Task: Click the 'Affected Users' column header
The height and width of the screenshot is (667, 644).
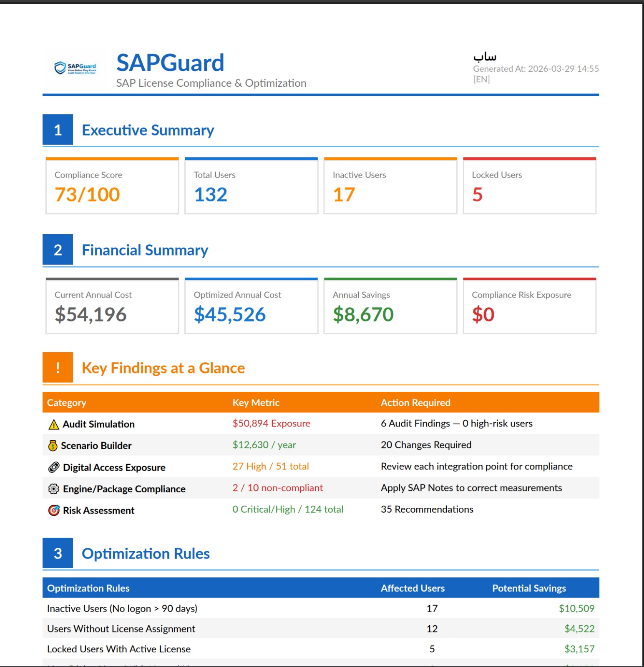Action: tap(413, 588)
